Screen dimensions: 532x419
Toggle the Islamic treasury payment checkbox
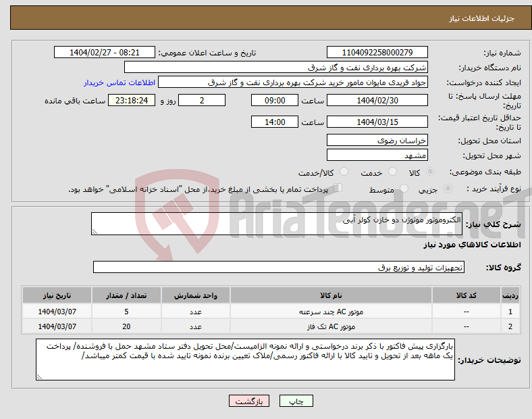(x=338, y=188)
